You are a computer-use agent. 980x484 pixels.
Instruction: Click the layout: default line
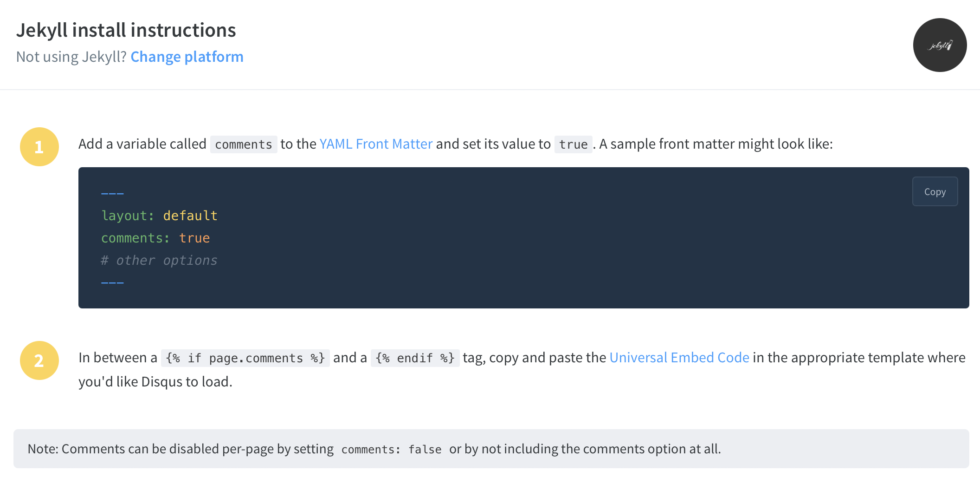159,215
